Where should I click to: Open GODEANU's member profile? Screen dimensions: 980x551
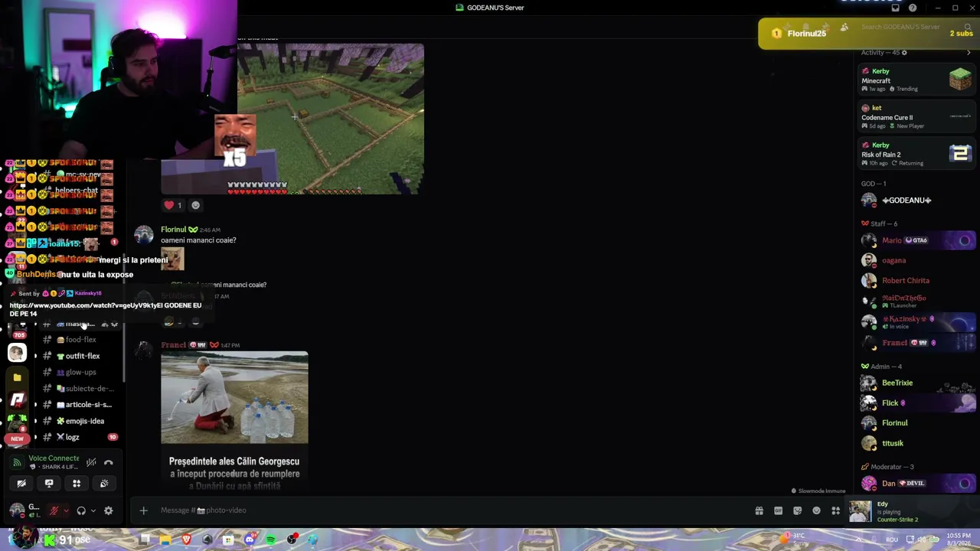tap(916, 201)
